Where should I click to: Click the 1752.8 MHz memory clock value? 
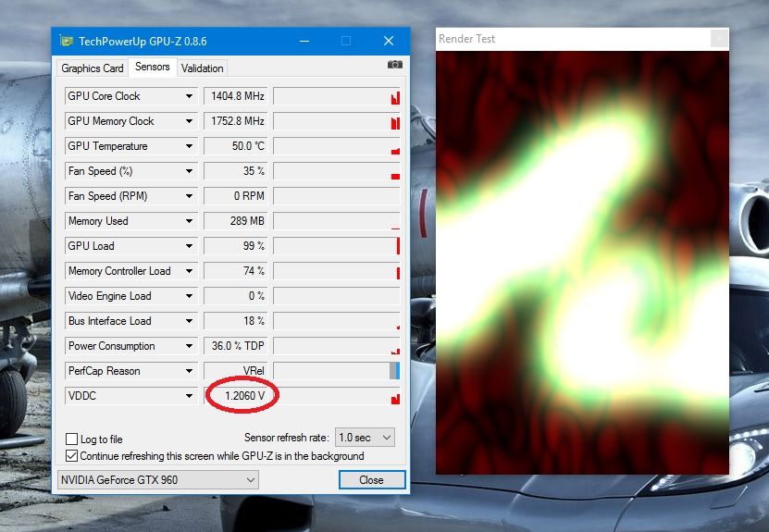235,121
